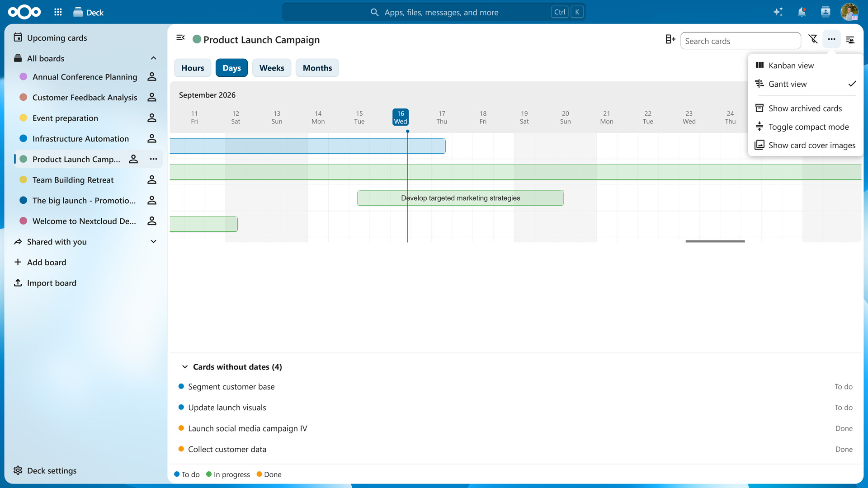Click the add list icon beside search
This screenshot has height=488, width=868.
(670, 40)
